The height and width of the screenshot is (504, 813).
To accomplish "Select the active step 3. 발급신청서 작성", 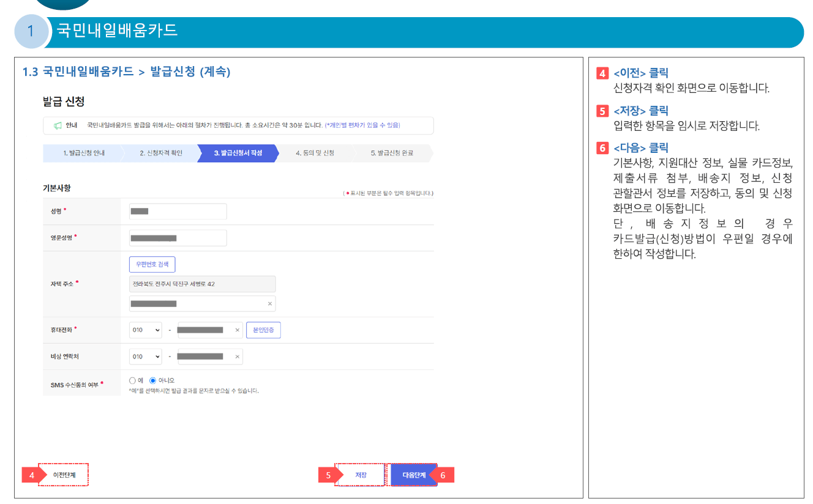I will pos(238,153).
